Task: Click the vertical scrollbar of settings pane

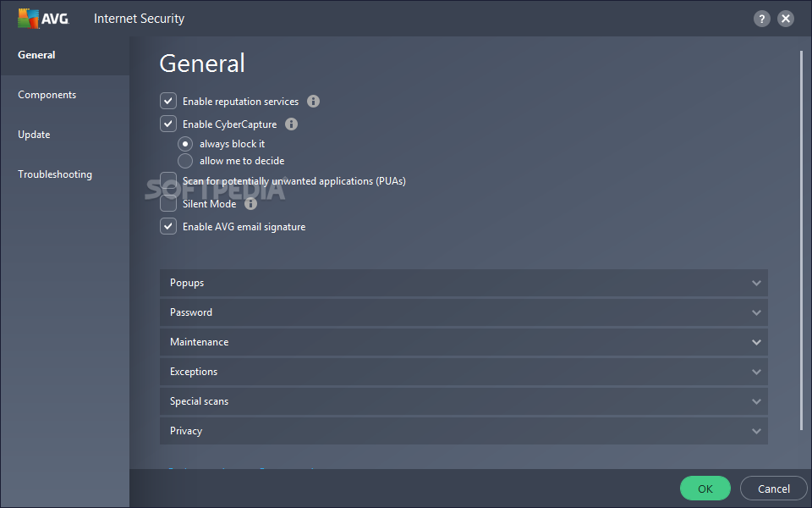Action: coord(801,240)
